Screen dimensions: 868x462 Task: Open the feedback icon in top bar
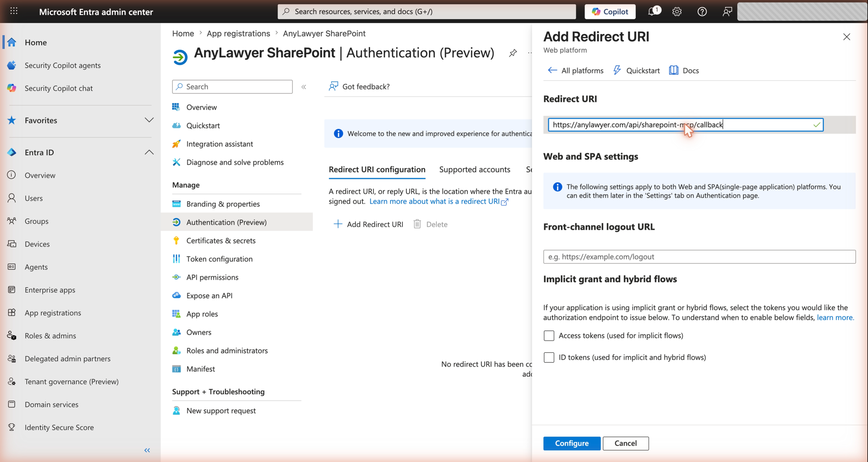[x=727, y=12]
